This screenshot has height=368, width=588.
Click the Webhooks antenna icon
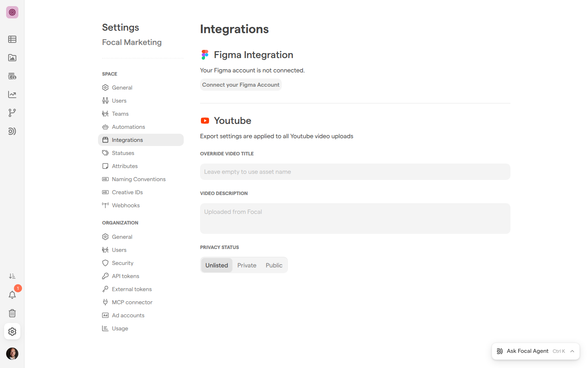105,205
